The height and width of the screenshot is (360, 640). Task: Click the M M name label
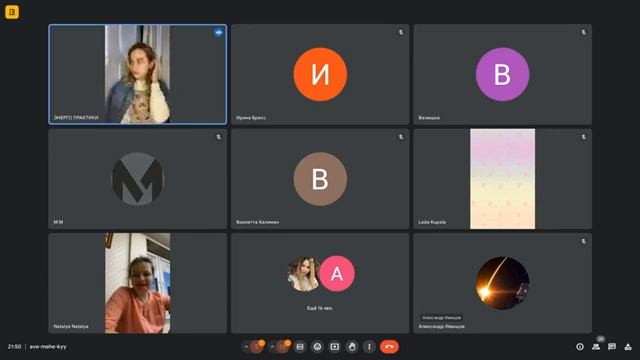58,222
